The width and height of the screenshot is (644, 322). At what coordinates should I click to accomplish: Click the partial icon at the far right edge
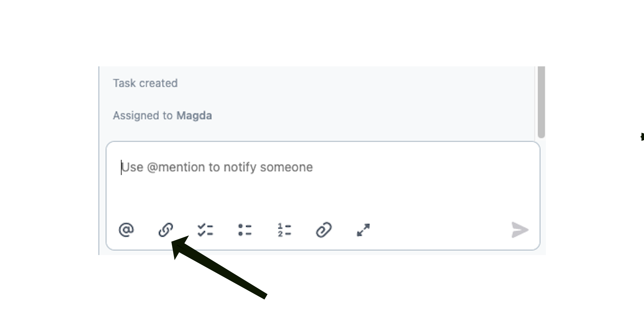point(642,137)
